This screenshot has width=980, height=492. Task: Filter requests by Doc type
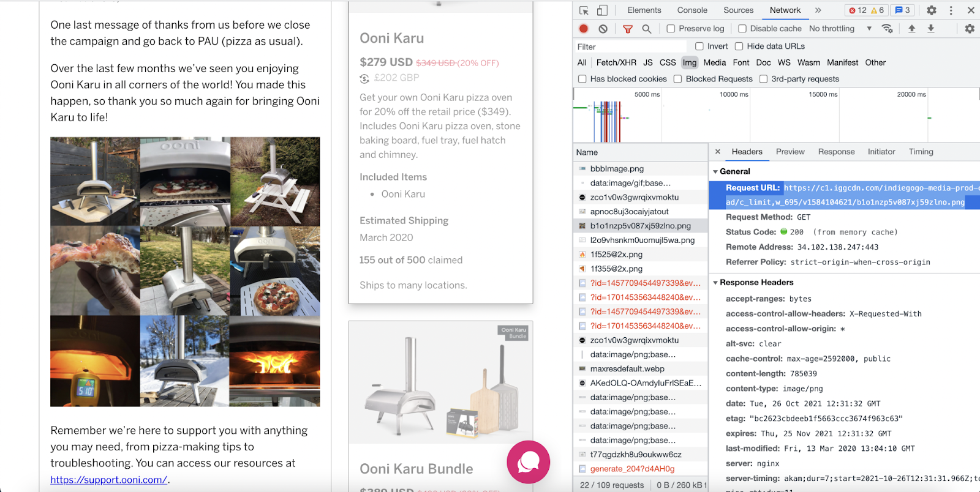764,63
